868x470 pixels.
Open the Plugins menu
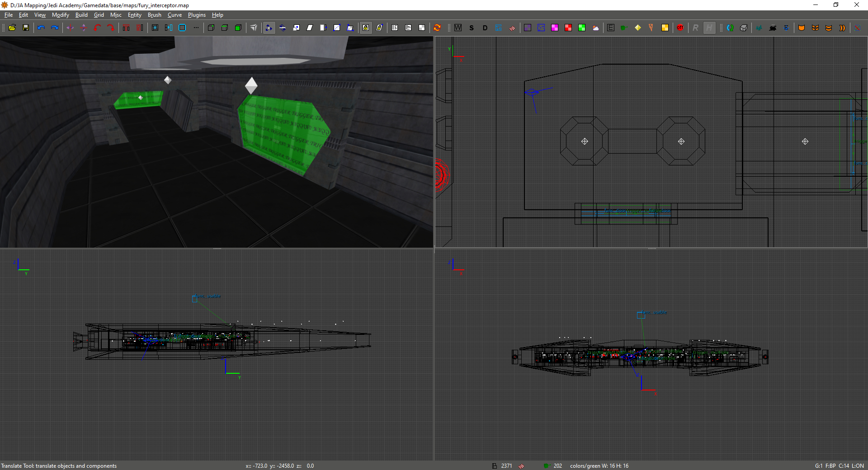[x=197, y=15]
